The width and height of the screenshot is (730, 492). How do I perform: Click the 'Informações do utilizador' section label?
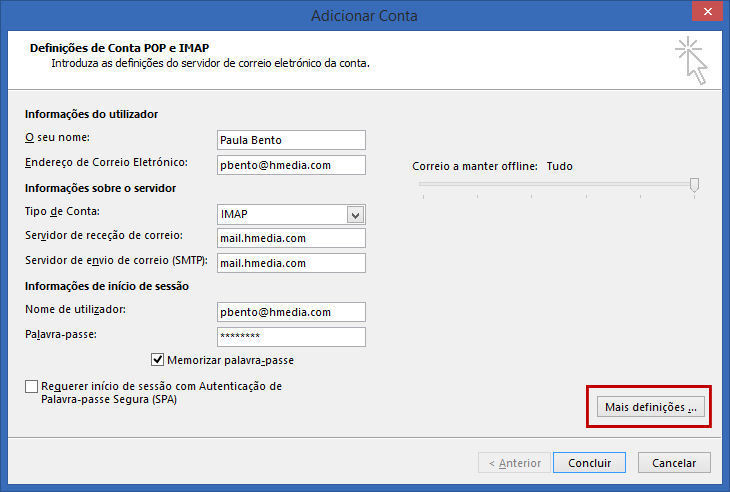point(91,114)
